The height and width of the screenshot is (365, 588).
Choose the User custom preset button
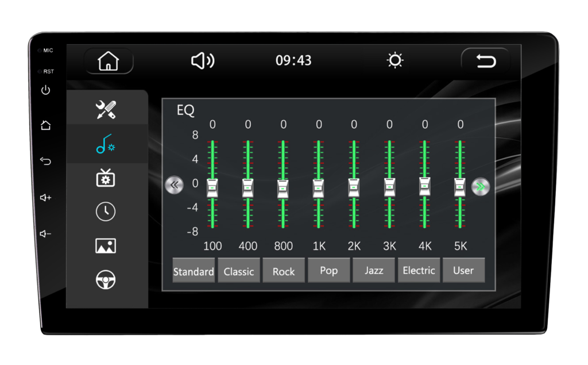tap(463, 270)
